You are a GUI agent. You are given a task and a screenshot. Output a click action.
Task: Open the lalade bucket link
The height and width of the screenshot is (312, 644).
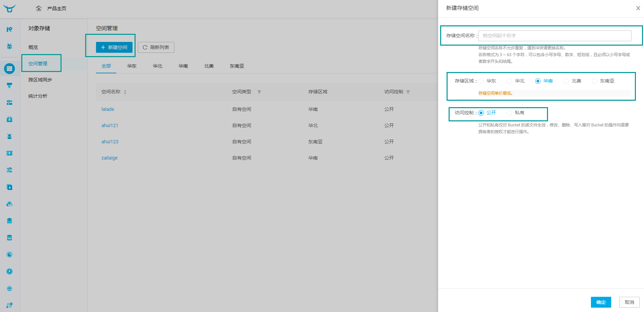click(x=108, y=109)
